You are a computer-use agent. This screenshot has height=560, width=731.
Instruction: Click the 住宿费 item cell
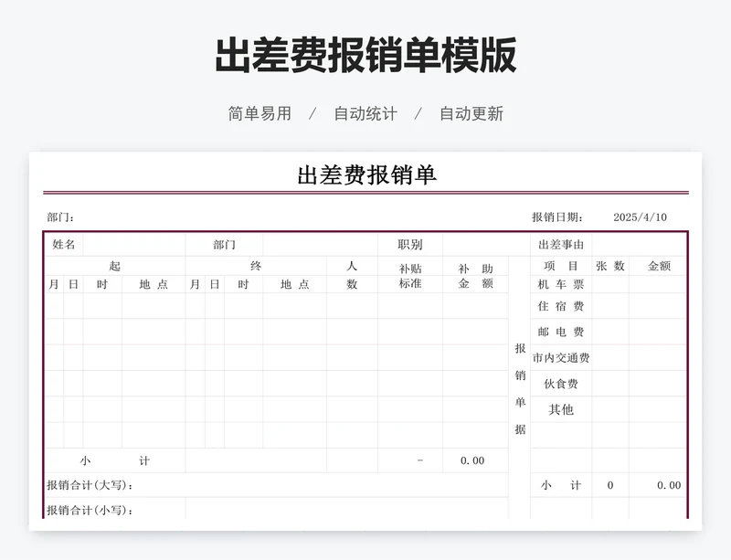tap(561, 306)
